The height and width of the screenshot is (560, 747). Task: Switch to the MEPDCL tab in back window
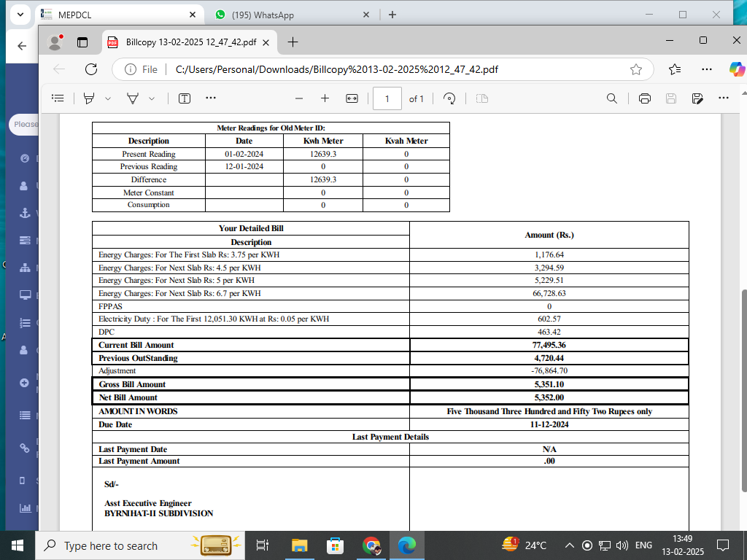coord(119,15)
